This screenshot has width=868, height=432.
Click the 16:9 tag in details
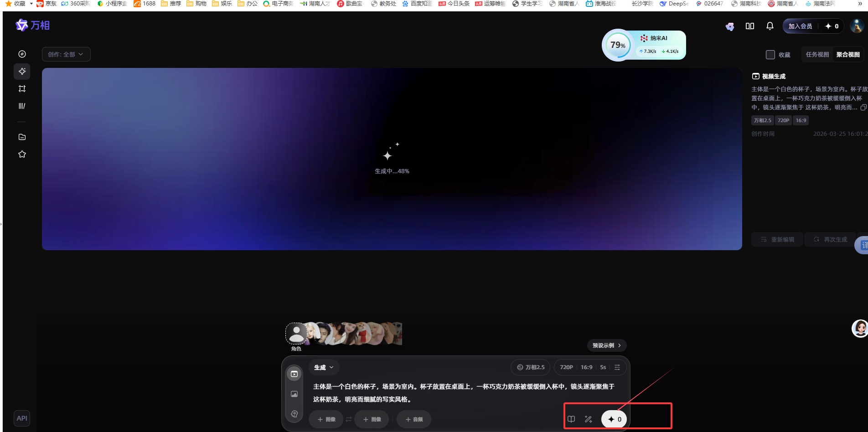pyautogui.click(x=801, y=120)
